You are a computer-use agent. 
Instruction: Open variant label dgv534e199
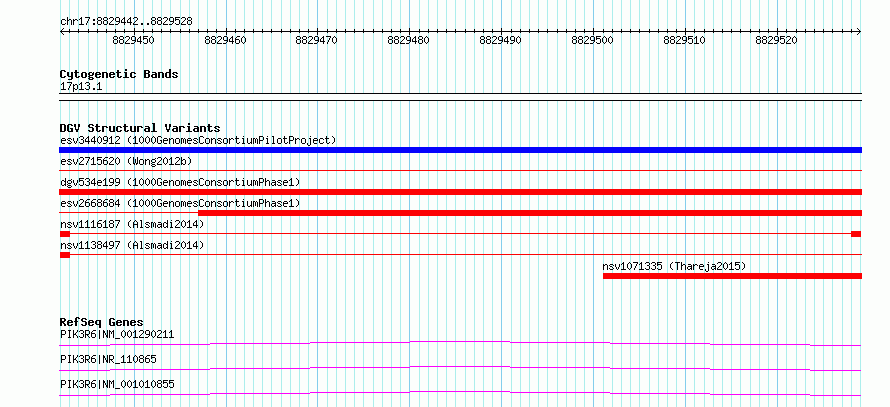coord(180,182)
